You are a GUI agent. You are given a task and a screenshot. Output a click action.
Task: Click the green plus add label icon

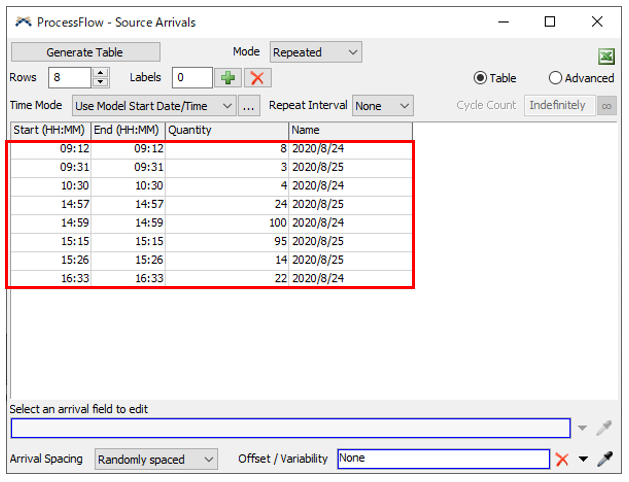click(228, 78)
